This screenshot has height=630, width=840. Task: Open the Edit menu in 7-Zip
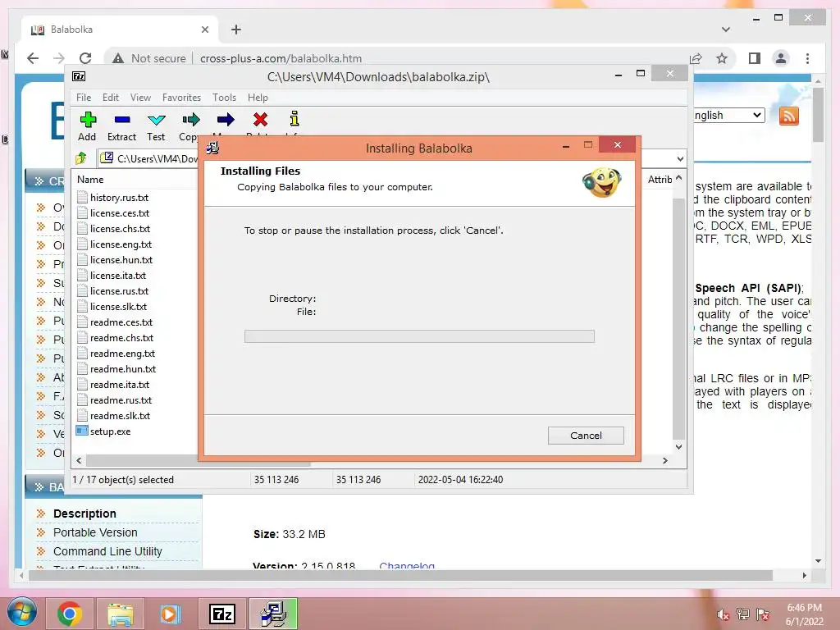click(111, 98)
